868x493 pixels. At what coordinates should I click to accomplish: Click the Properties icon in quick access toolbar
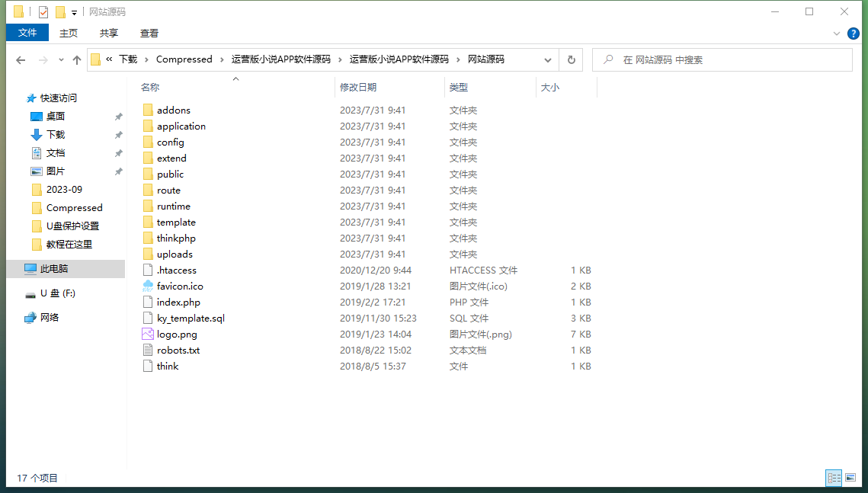click(43, 12)
